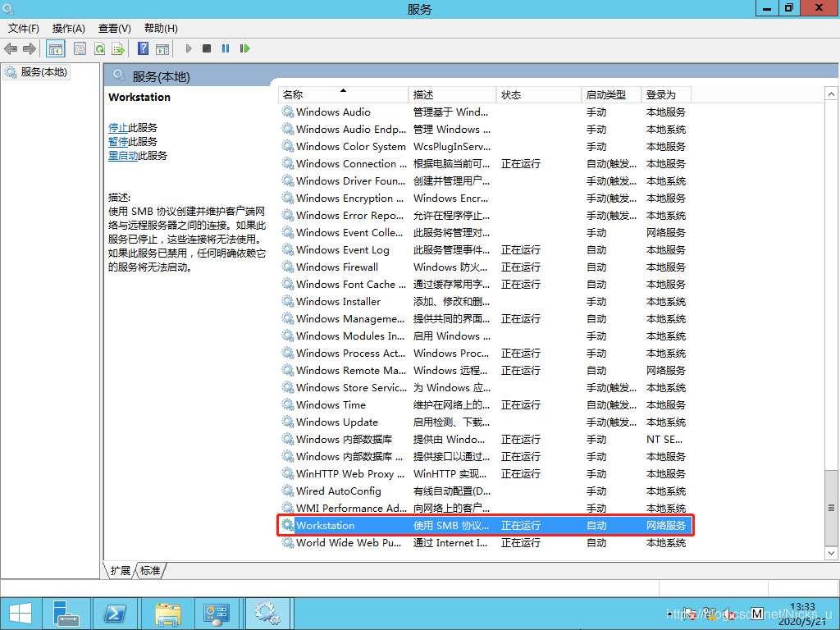Select the WMI Performance Ad... row
840x630 pixels.
pos(485,508)
